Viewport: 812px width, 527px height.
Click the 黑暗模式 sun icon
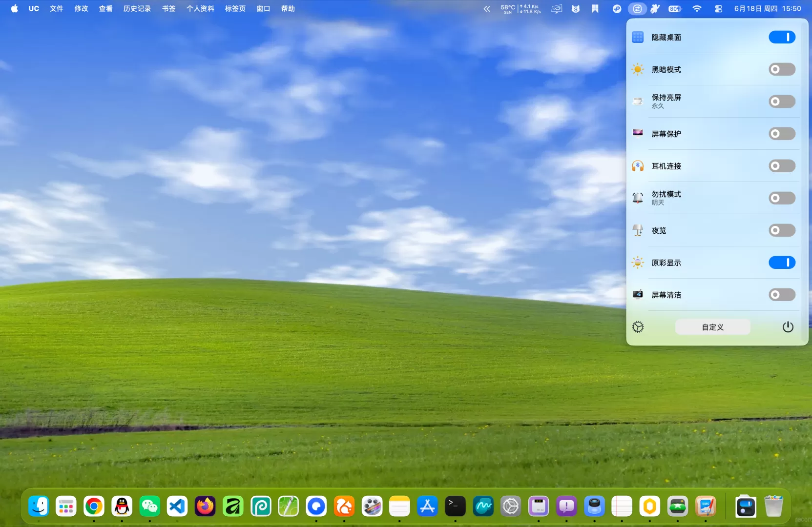pos(638,69)
